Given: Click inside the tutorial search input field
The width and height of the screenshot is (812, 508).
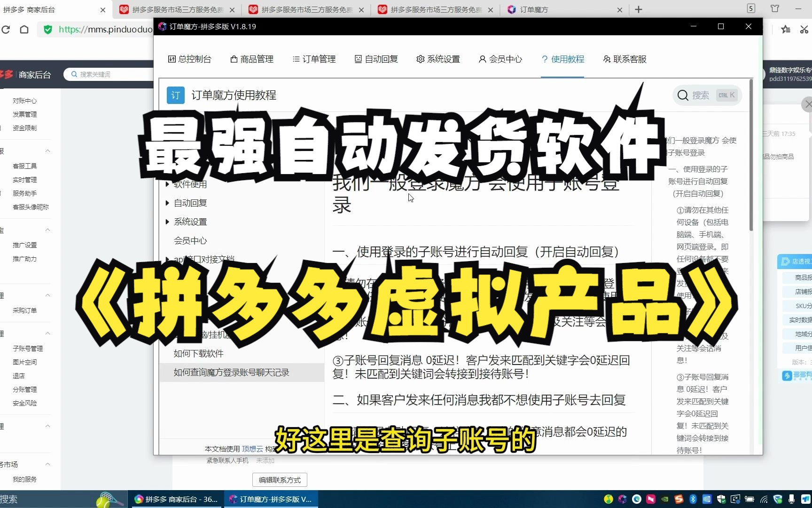Looking at the screenshot, I should coord(703,95).
